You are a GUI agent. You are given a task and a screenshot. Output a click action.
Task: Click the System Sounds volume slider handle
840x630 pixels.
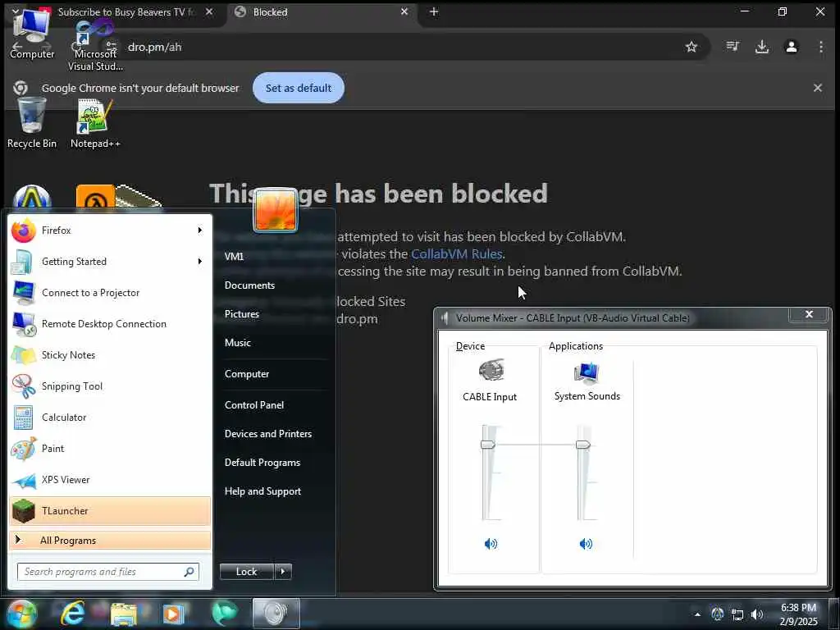(x=583, y=445)
